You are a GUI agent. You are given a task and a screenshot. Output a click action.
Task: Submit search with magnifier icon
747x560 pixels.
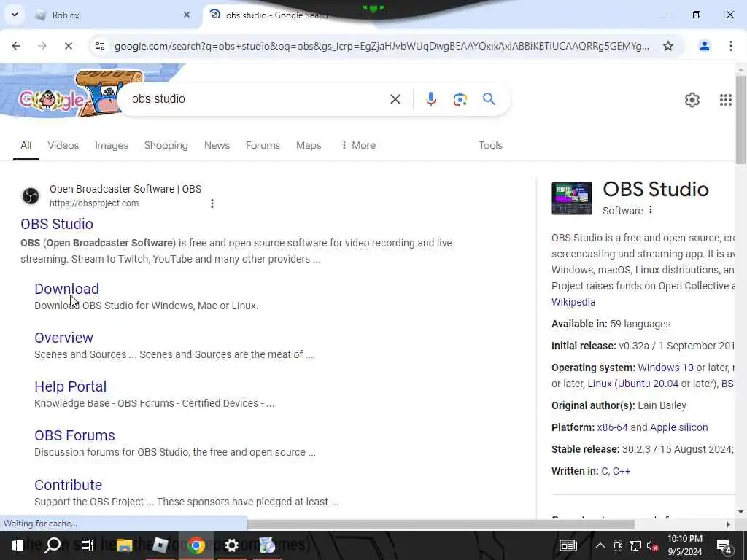(489, 99)
